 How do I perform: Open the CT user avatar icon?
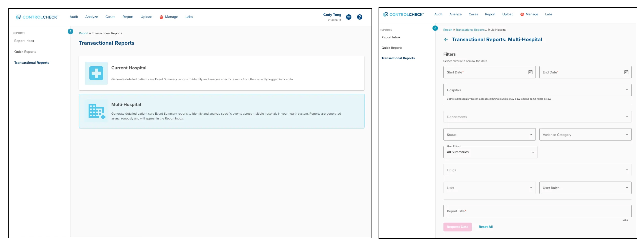(349, 17)
